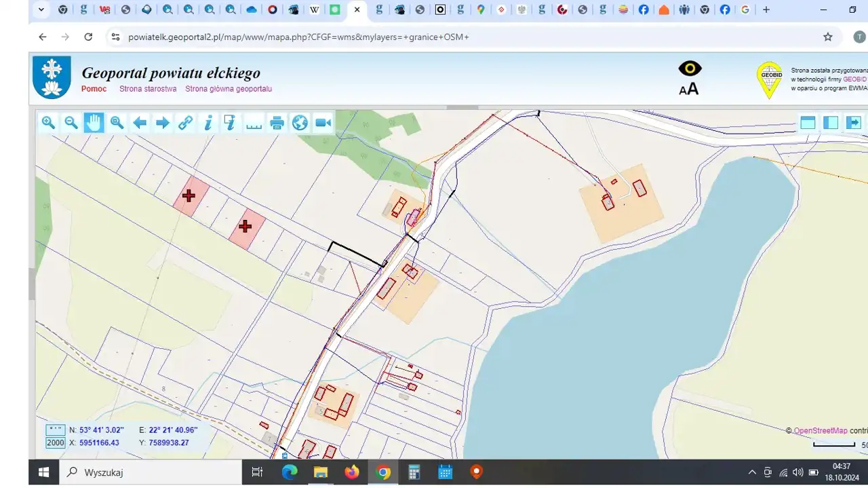Viewport: 868px width, 488px height.
Task: Go to next map view arrow
Action: pos(163,122)
